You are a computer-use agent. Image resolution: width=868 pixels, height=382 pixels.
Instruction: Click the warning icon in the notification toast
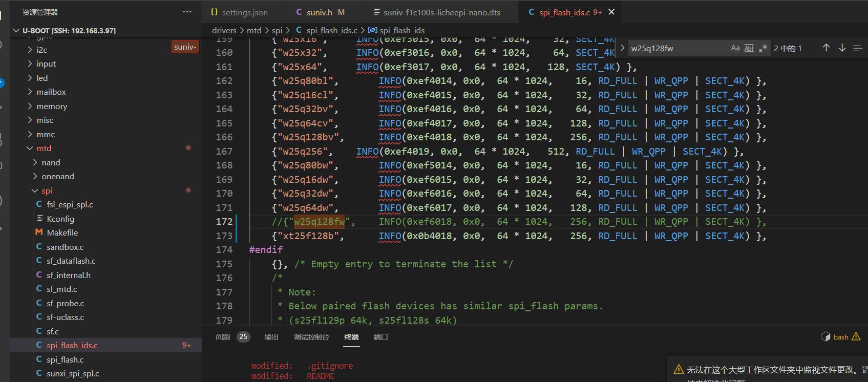pos(679,369)
